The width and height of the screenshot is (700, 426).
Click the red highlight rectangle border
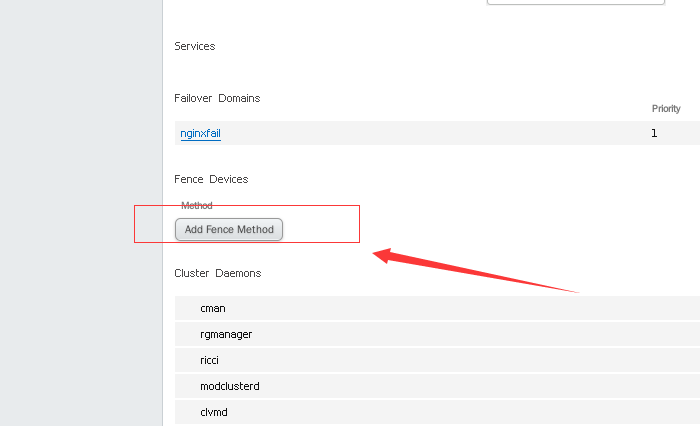pyautogui.click(x=359, y=224)
